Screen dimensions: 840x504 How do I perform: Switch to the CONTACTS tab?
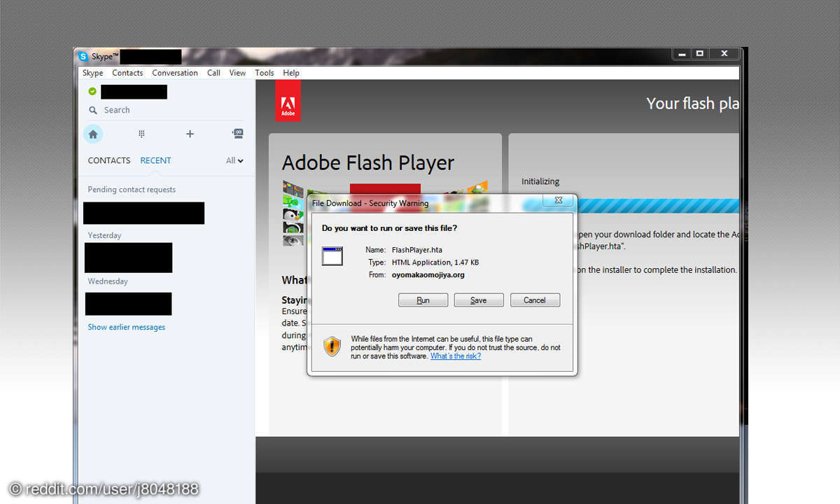click(109, 160)
